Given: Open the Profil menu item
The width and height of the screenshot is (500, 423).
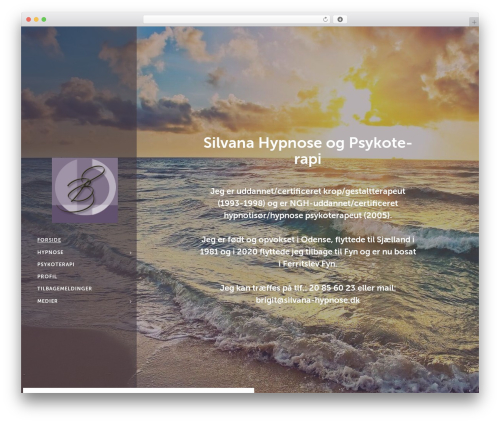Looking at the screenshot, I should pos(47,276).
